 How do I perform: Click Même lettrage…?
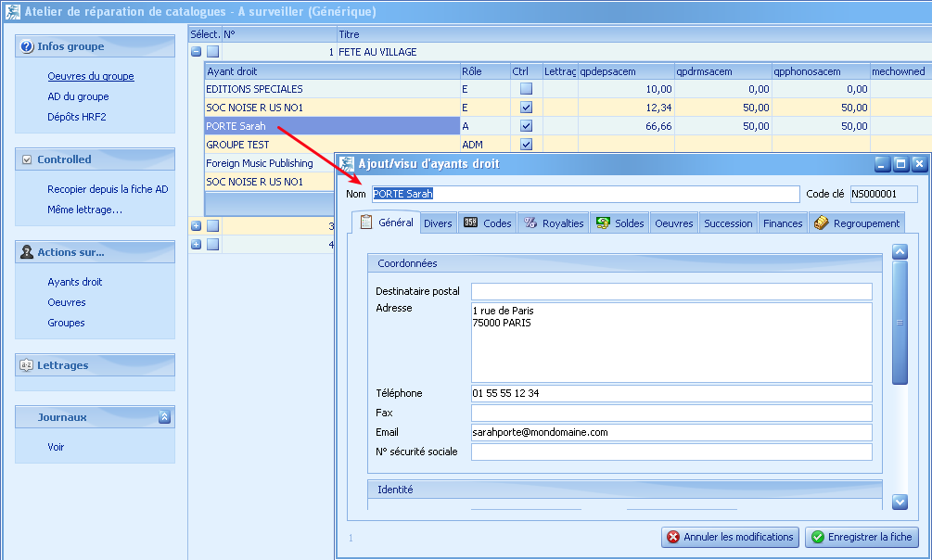pos(85,210)
